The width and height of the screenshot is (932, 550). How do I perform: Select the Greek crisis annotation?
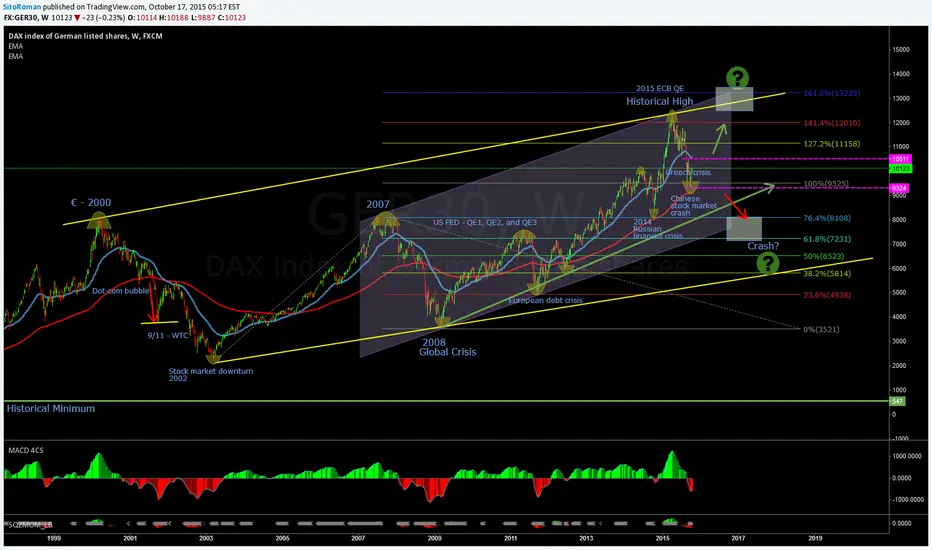click(688, 172)
